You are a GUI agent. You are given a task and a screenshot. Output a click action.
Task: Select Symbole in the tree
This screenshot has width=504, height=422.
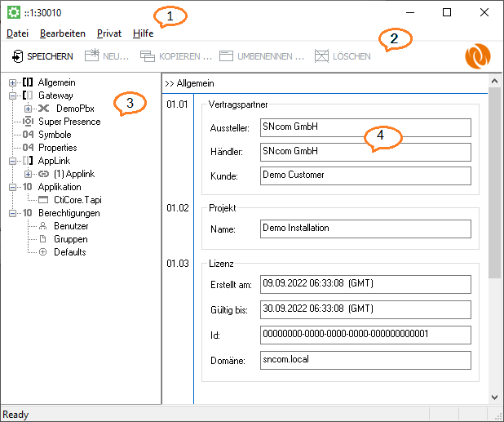coord(55,135)
